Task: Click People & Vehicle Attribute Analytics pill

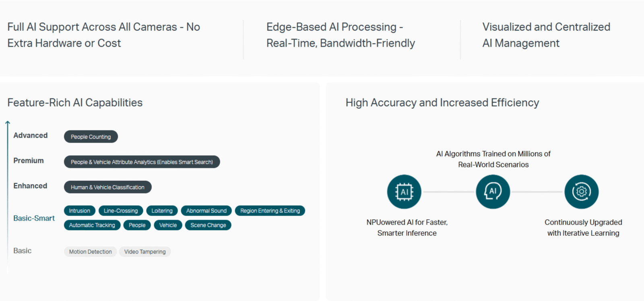Action: (x=142, y=162)
